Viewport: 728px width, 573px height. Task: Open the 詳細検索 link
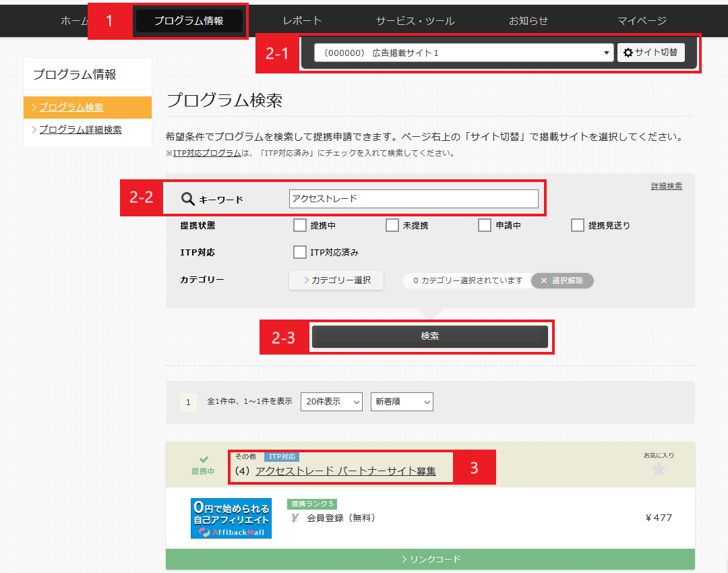(x=666, y=186)
